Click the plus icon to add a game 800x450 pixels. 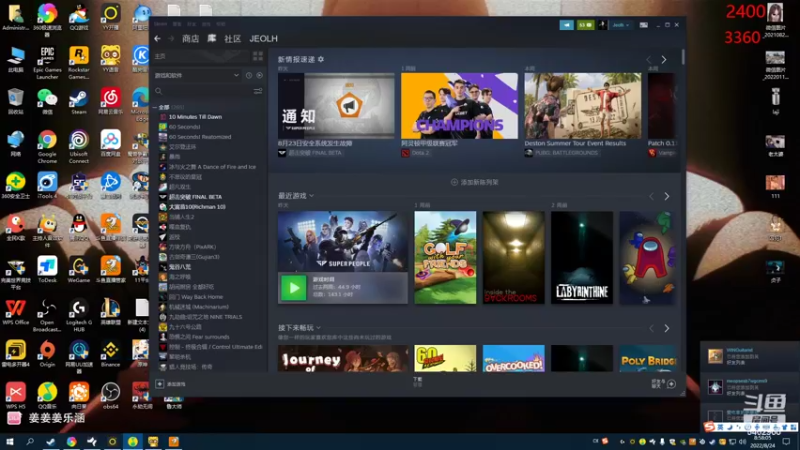pyautogui.click(x=160, y=384)
